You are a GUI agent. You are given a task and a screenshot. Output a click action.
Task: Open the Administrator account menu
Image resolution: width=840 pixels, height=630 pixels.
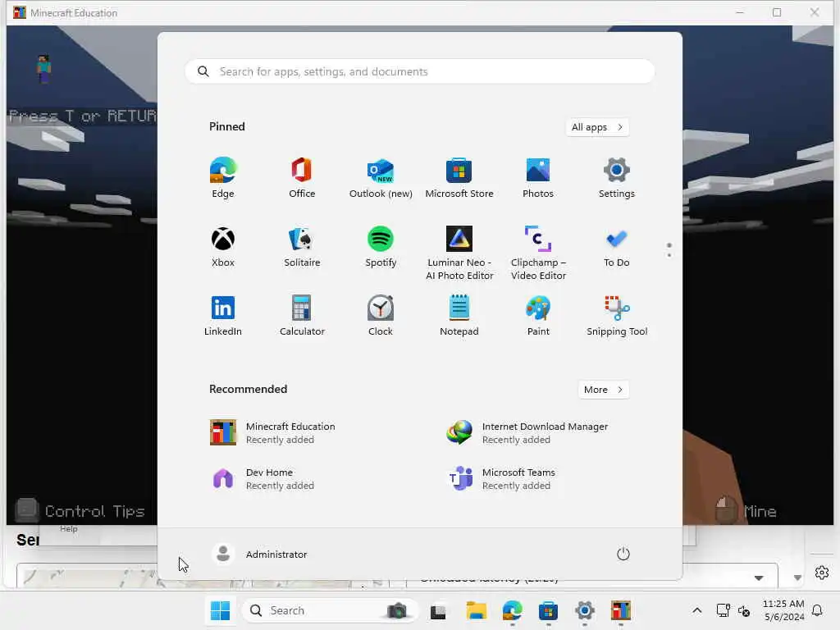259,554
